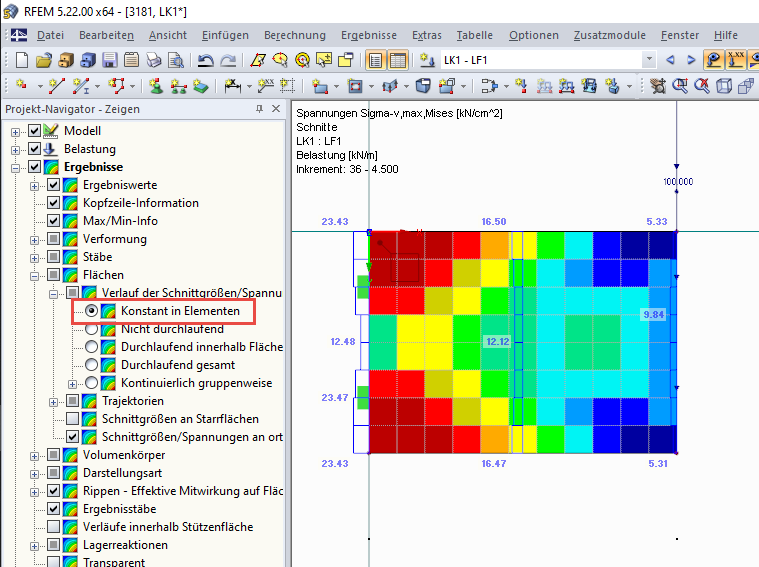
Task: Click the new line tool icon
Action: (57, 86)
